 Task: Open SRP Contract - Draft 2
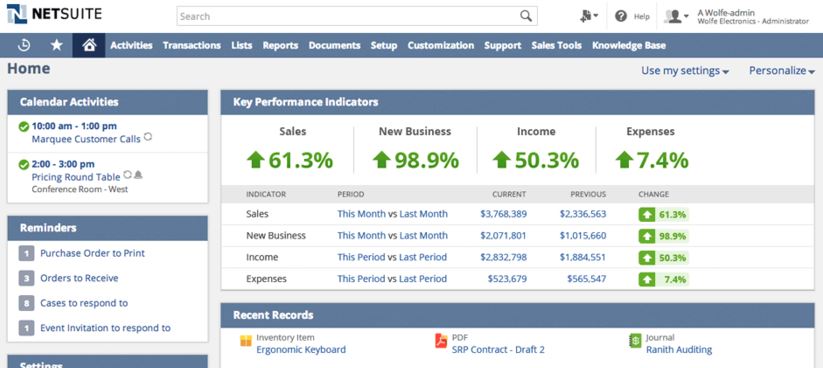click(x=498, y=350)
